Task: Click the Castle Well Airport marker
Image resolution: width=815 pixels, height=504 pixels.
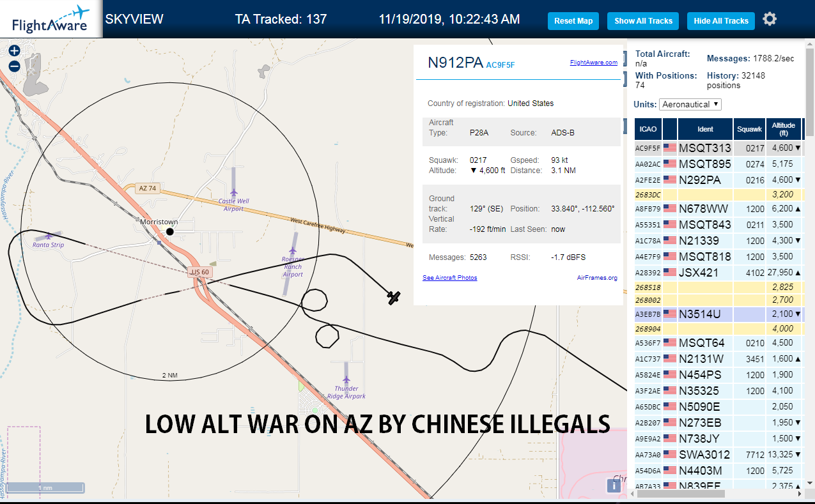Action: [234, 192]
